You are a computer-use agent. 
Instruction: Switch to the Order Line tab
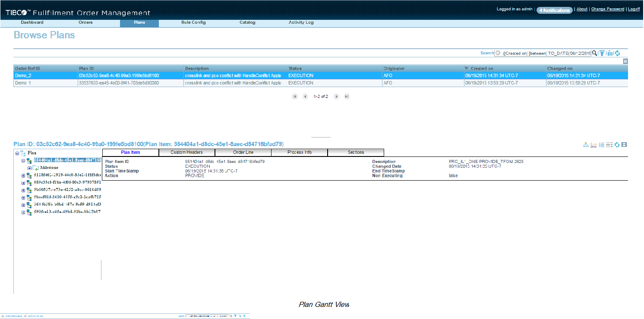(243, 153)
